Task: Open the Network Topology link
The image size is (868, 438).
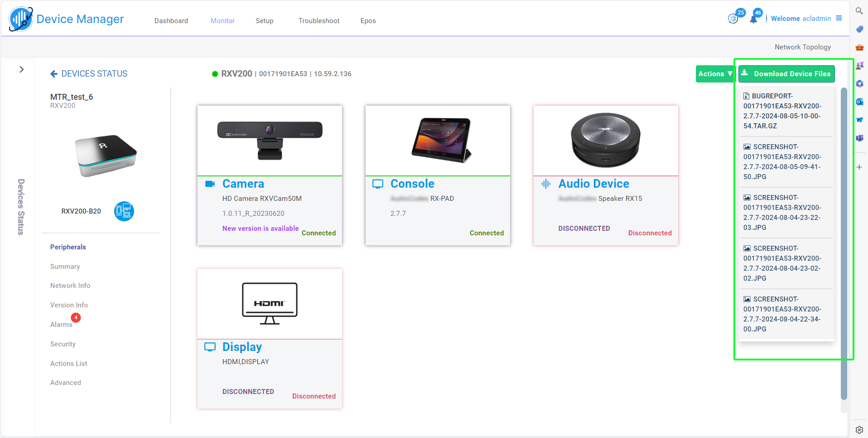Action: tap(802, 47)
